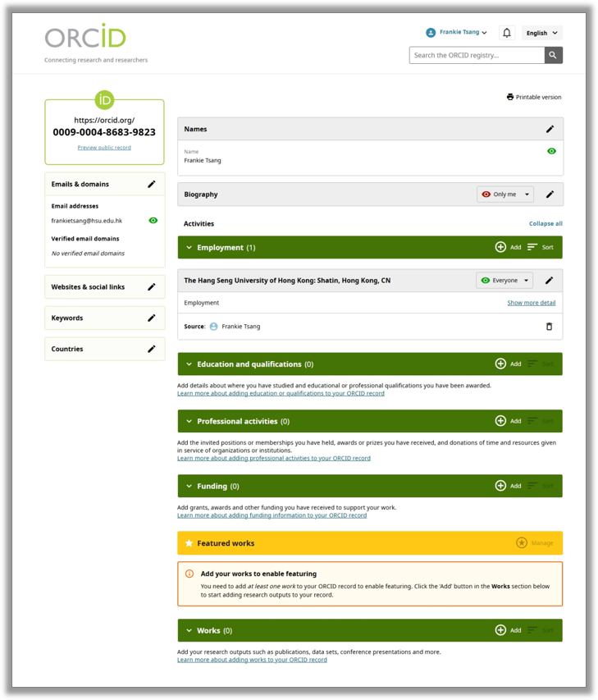The height and width of the screenshot is (700, 598).
Task: Click Show more detail link
Action: (531, 303)
